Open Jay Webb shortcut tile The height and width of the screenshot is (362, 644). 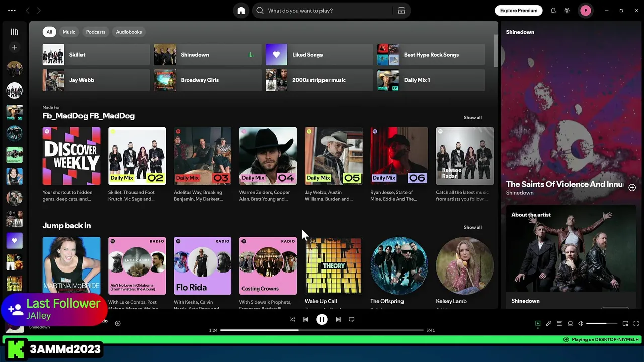pyautogui.click(x=96, y=80)
